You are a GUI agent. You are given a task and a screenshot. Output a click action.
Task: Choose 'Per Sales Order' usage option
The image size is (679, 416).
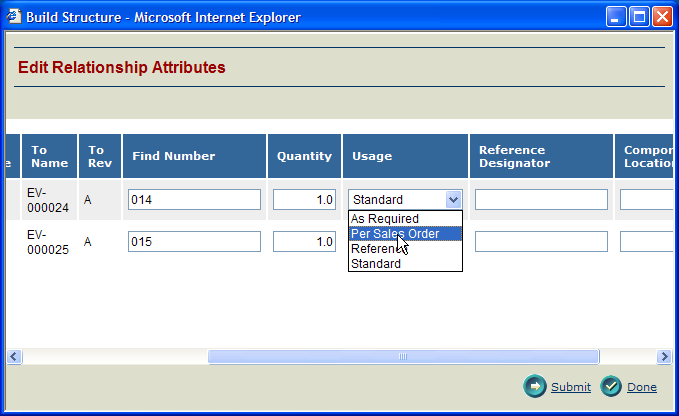point(395,234)
